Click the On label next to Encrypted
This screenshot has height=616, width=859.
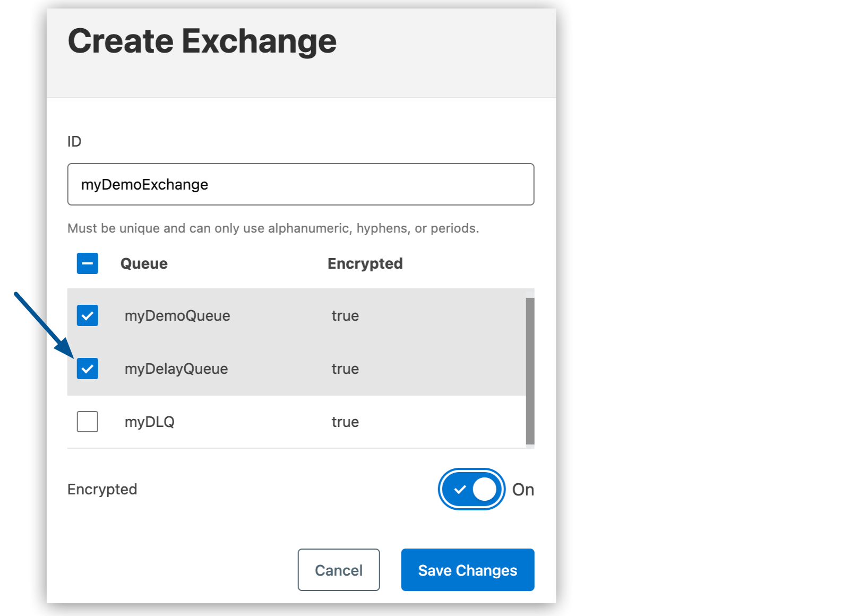pos(523,490)
